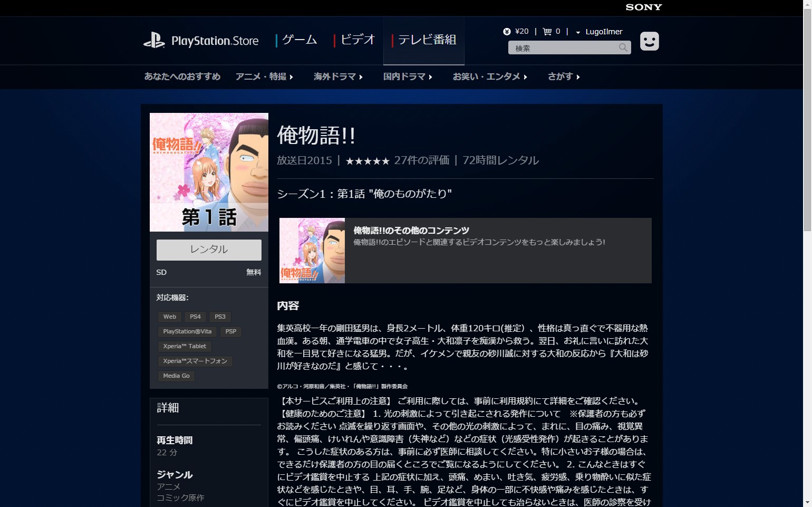Expand the お笑い・エンタメ submenu
This screenshot has height=507, width=812.
tap(490, 76)
